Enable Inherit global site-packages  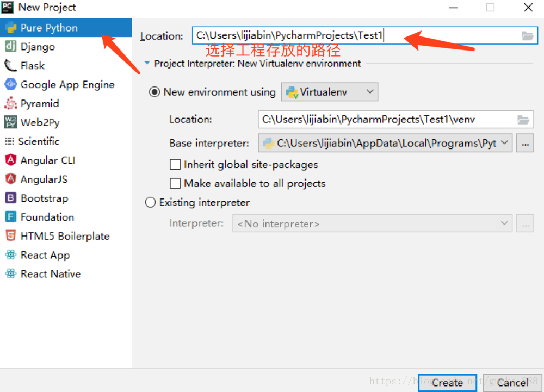coord(175,164)
